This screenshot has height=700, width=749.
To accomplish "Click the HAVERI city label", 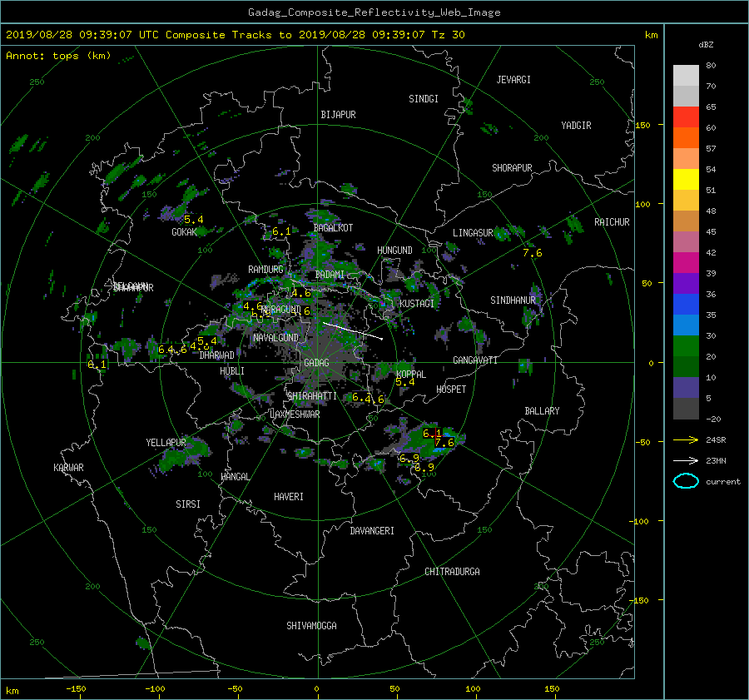I will point(289,497).
